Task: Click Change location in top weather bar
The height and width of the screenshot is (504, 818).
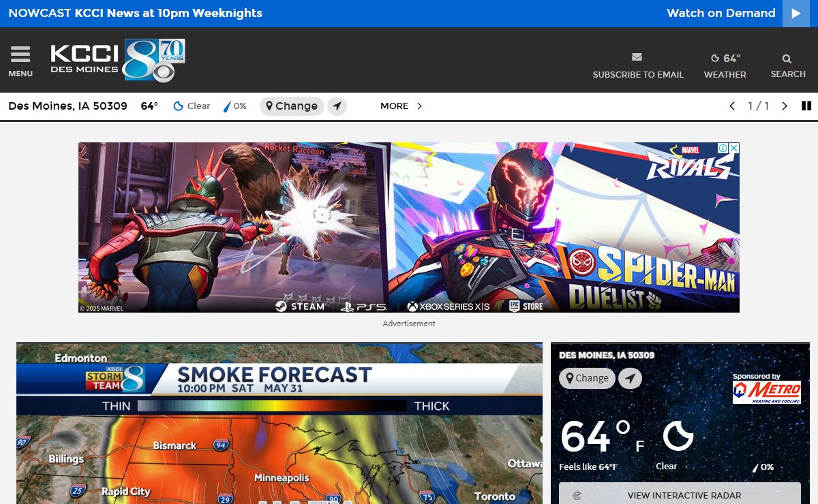Action: click(x=292, y=106)
